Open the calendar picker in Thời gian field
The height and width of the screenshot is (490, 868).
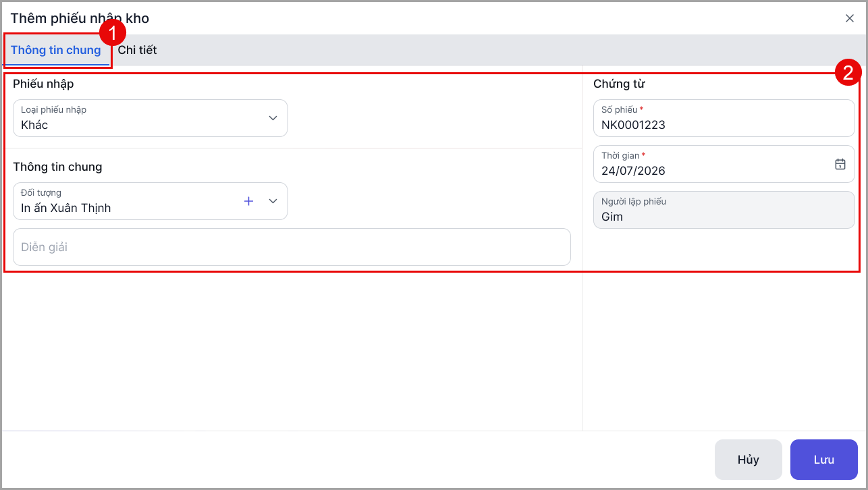click(x=840, y=164)
